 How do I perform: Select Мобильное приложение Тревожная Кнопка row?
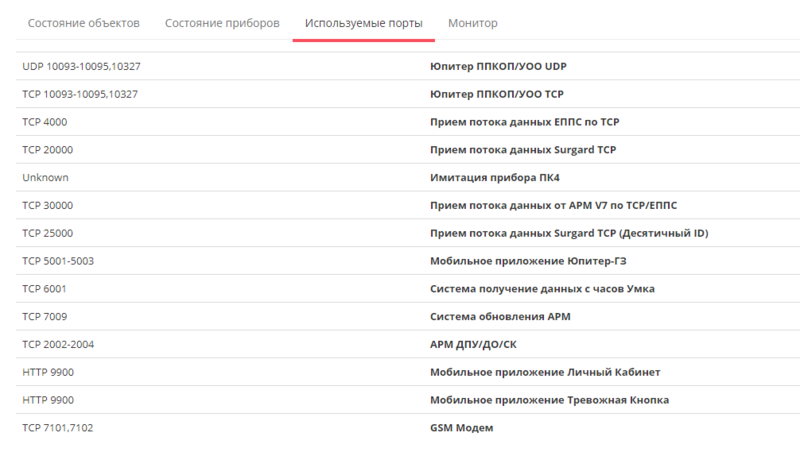pos(408,400)
